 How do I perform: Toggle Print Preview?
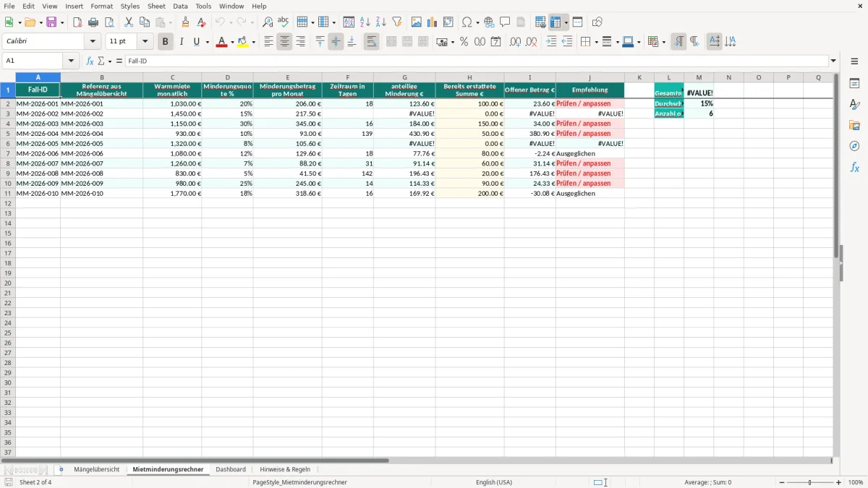click(x=109, y=22)
